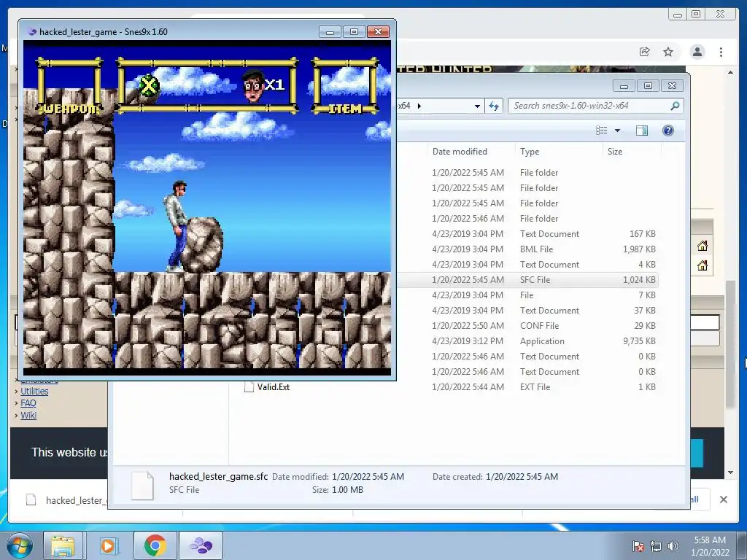Click the Valid.Ext file name
Screen dimensions: 747x560
pyautogui.click(x=274, y=387)
